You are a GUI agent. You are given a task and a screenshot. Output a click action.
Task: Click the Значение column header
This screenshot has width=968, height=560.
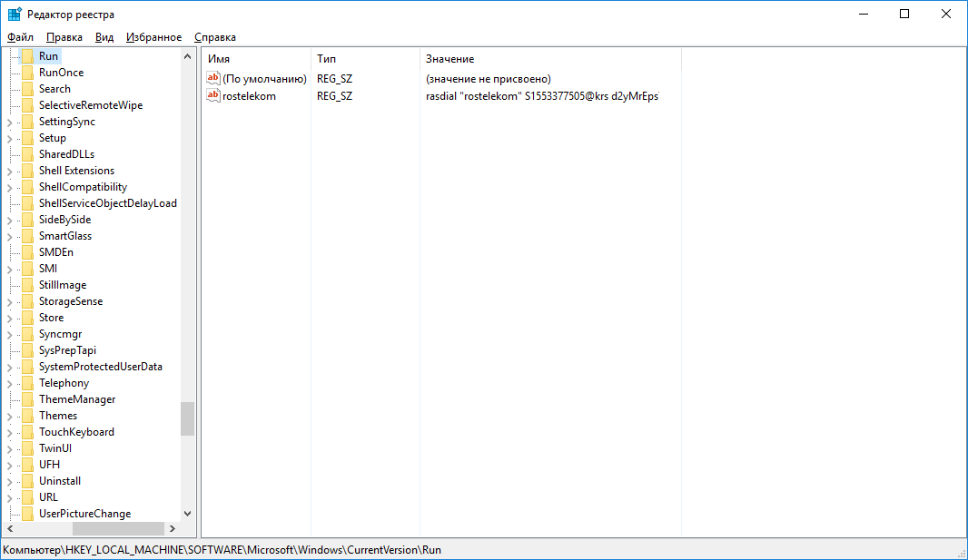(550, 59)
